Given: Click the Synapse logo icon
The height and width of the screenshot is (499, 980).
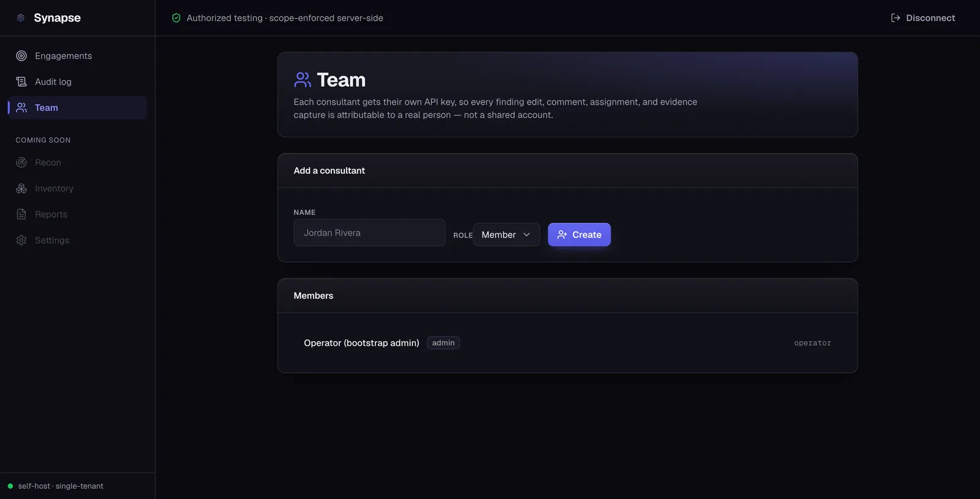Looking at the screenshot, I should pos(21,18).
